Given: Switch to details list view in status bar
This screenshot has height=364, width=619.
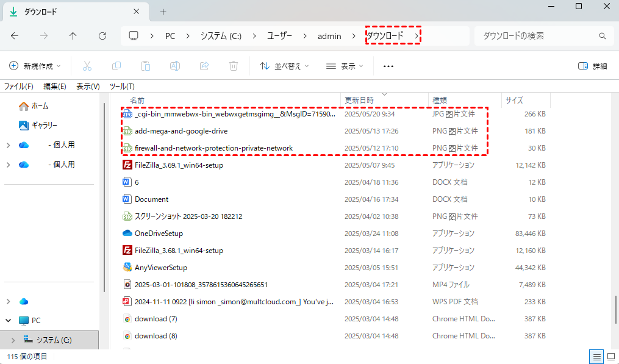Looking at the screenshot, I should tap(595, 357).
